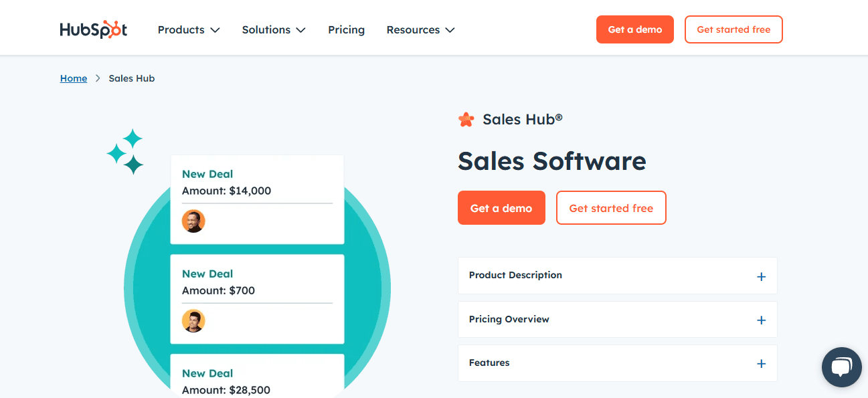
Task: Click the Amount: $14,000 text
Action: (x=226, y=191)
